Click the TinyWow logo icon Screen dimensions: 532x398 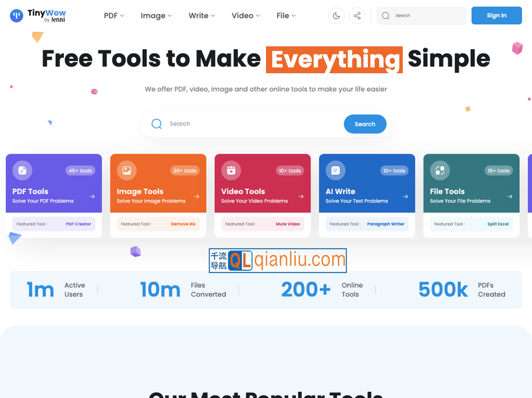[17, 15]
